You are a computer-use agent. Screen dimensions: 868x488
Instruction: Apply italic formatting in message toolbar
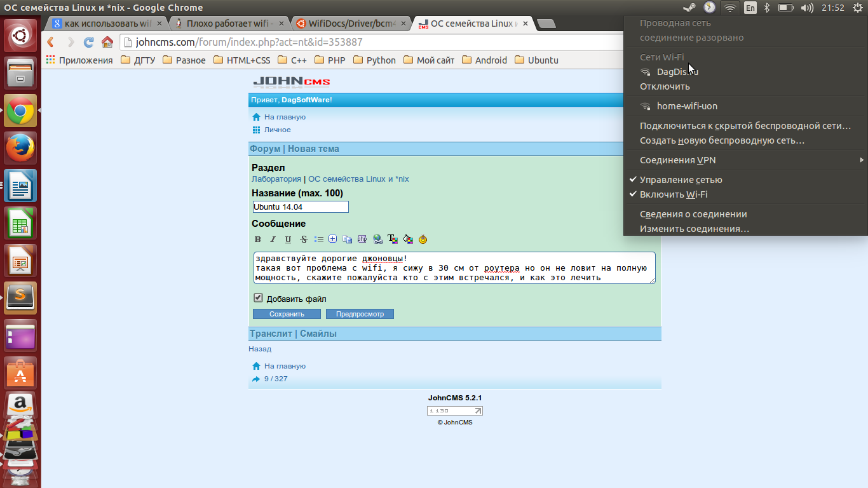point(273,240)
